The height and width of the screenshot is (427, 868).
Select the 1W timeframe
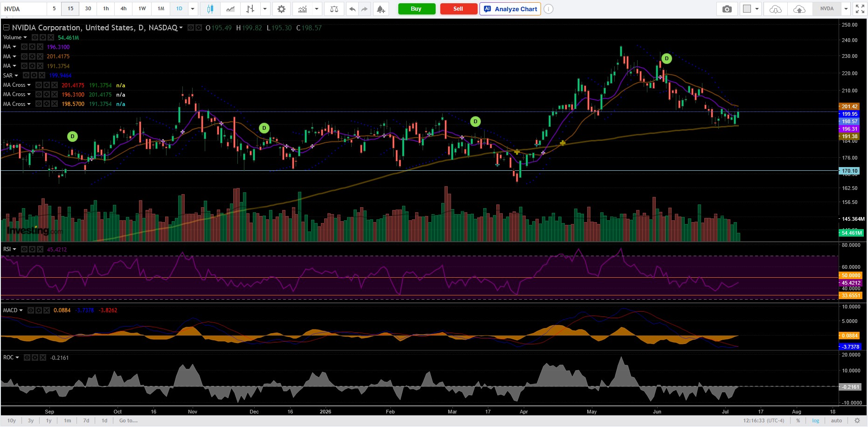(142, 9)
